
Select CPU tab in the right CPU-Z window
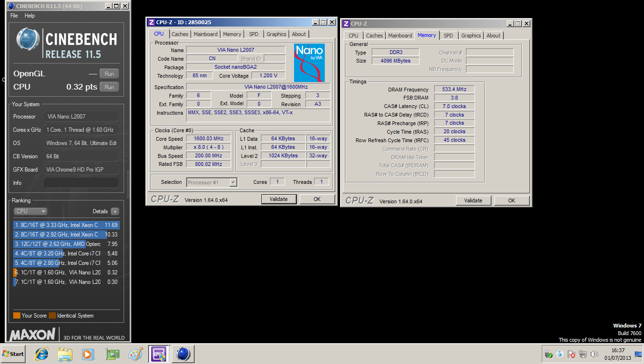pos(354,36)
